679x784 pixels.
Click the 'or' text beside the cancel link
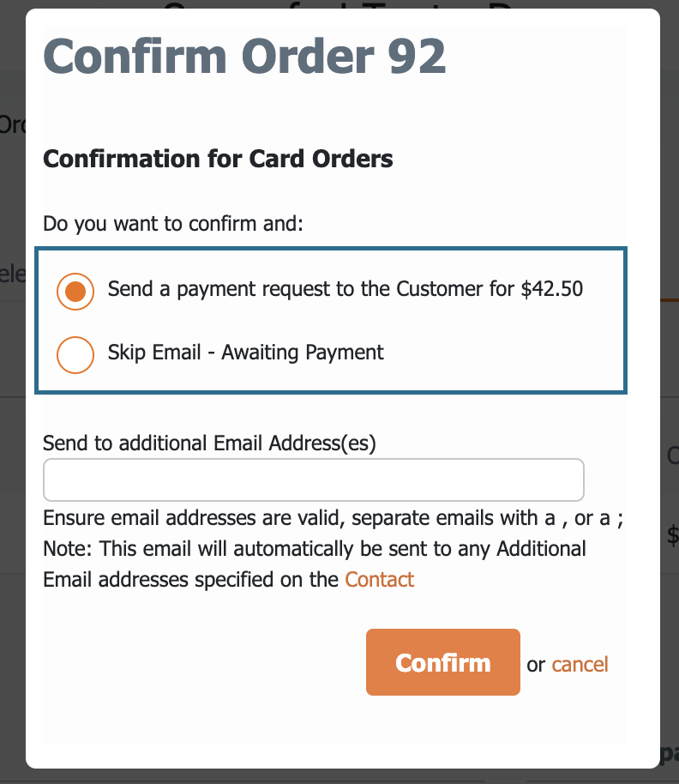click(536, 666)
